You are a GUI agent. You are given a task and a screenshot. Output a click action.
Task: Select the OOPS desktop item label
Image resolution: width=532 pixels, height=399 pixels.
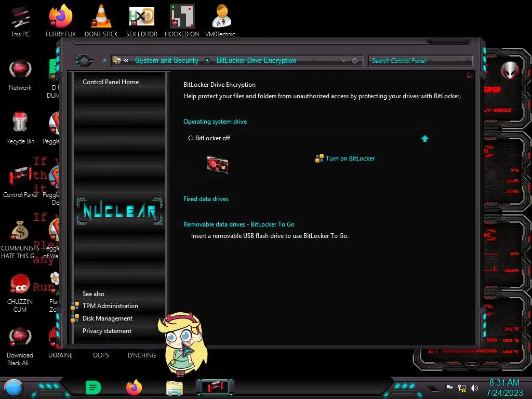click(x=101, y=355)
